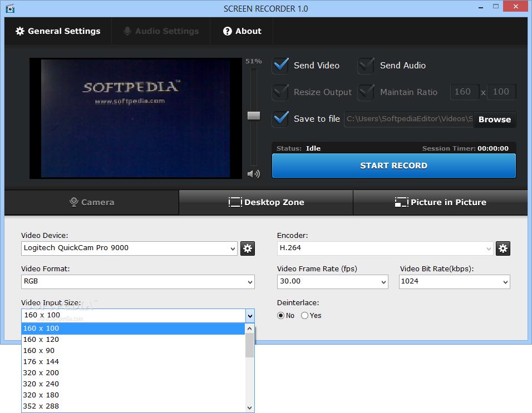Click the size list scroll up arrow
The width and height of the screenshot is (532, 413).
tap(250, 329)
